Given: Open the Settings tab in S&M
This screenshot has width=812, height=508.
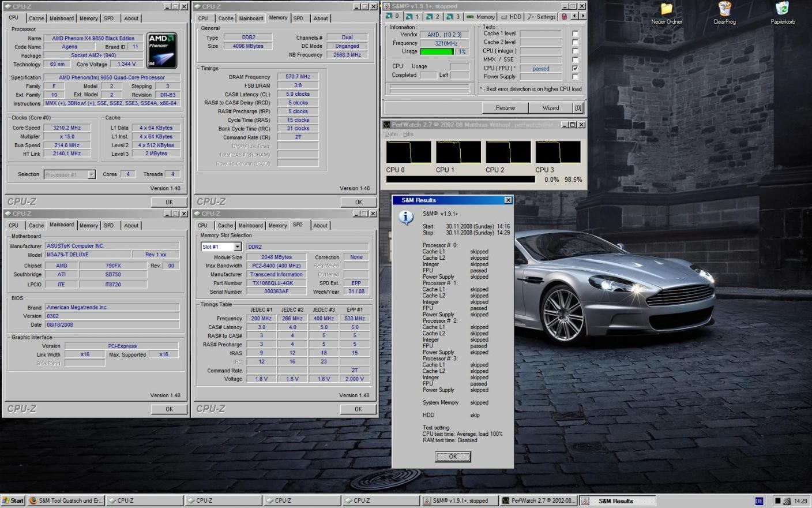Looking at the screenshot, I should pyautogui.click(x=542, y=17).
